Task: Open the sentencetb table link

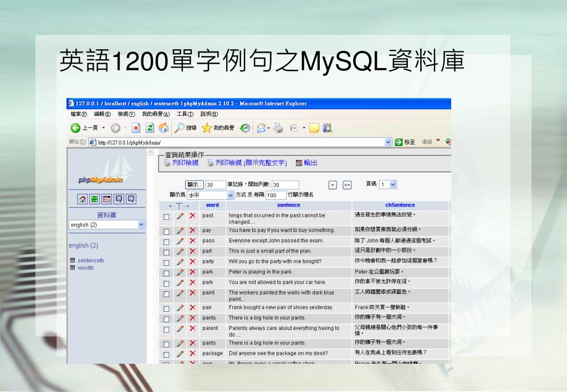Action: coord(91,260)
